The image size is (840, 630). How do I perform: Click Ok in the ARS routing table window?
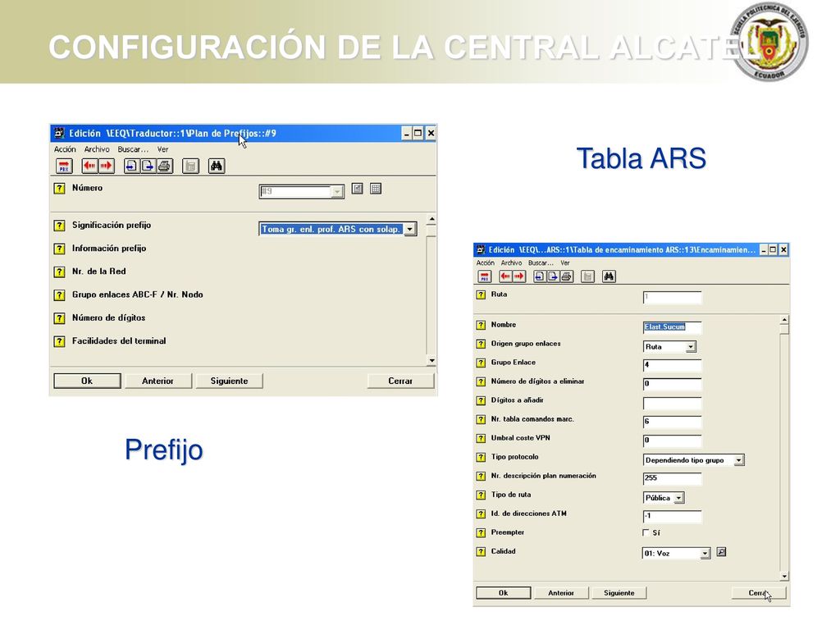[503, 593]
